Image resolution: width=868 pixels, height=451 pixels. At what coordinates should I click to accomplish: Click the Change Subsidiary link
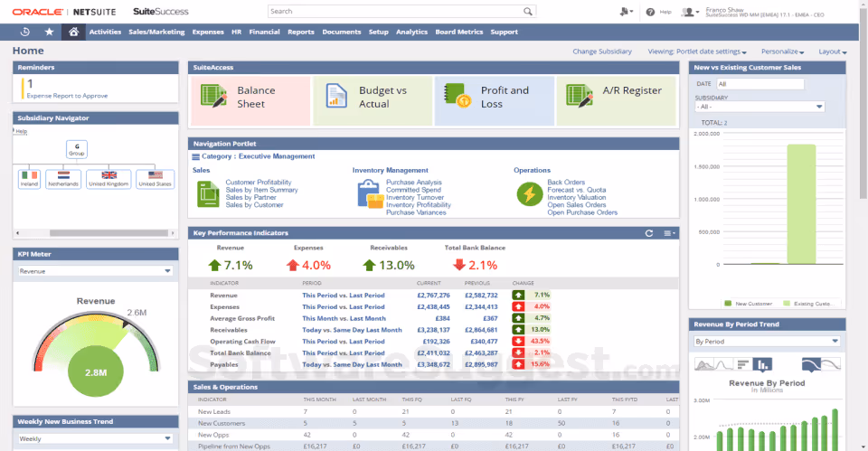click(x=602, y=52)
